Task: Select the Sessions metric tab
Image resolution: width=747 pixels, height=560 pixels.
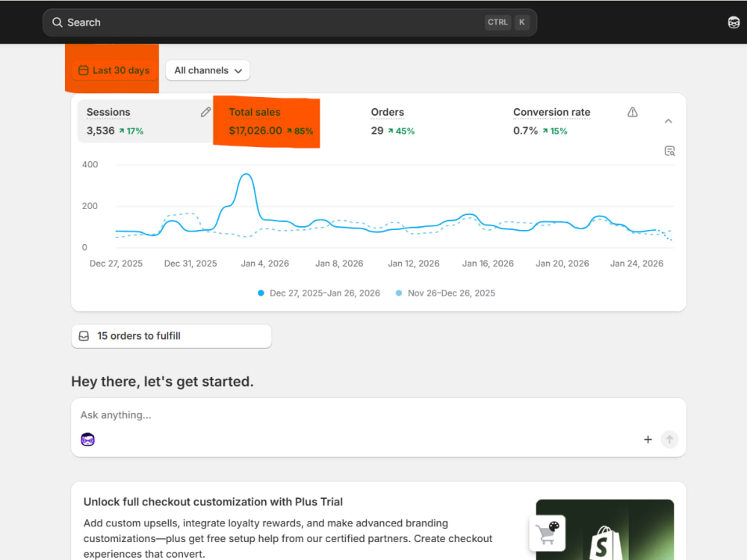Action: click(145, 122)
